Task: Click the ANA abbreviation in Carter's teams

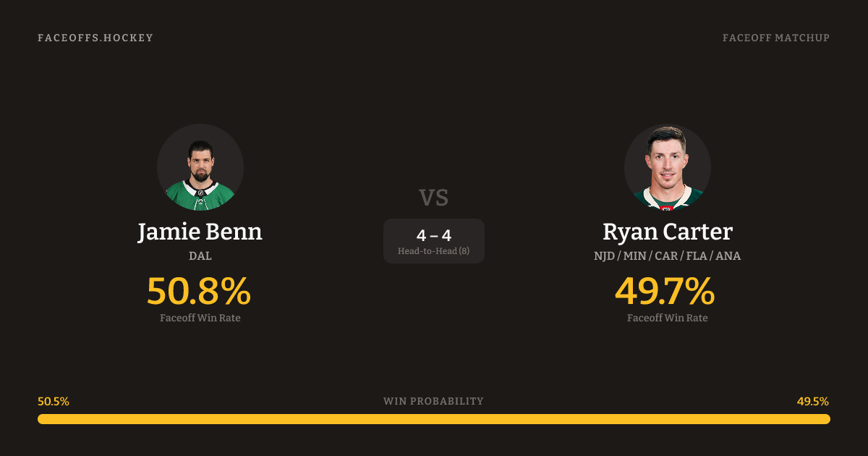Action: (x=729, y=256)
